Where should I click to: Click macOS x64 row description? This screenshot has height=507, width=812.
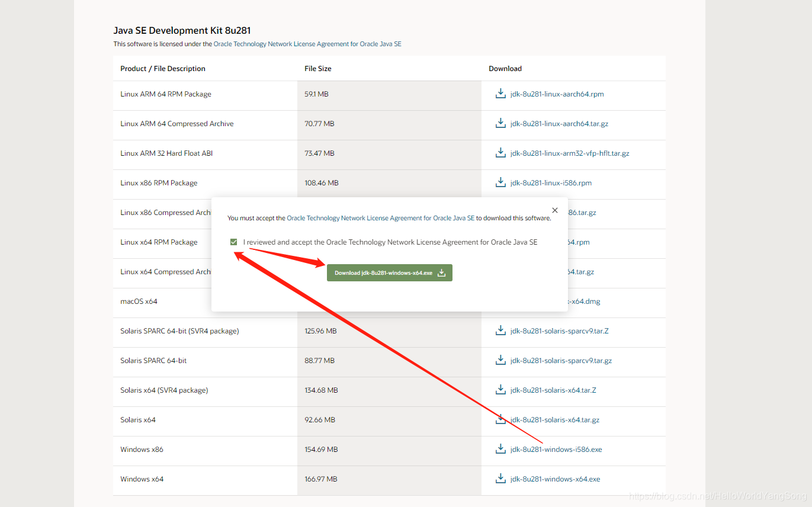coord(139,301)
